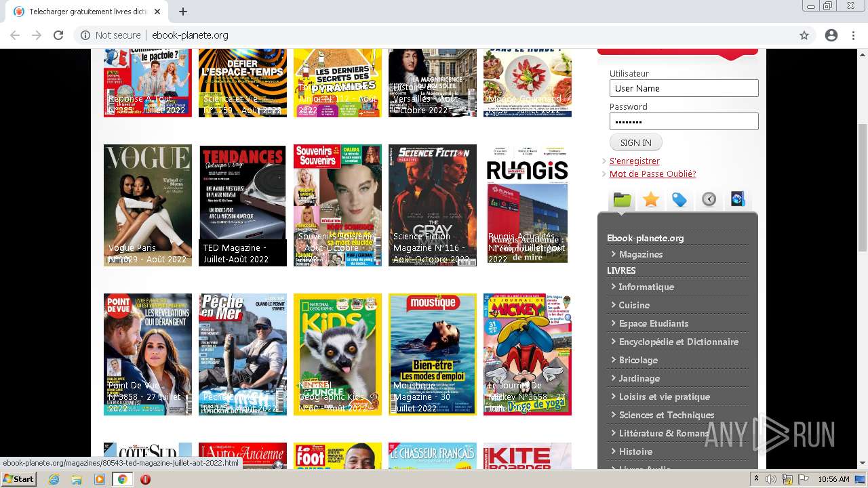This screenshot has width=868, height=488.
Task: Open the Vogue Paris Août 2022 cover
Action: click(x=148, y=205)
